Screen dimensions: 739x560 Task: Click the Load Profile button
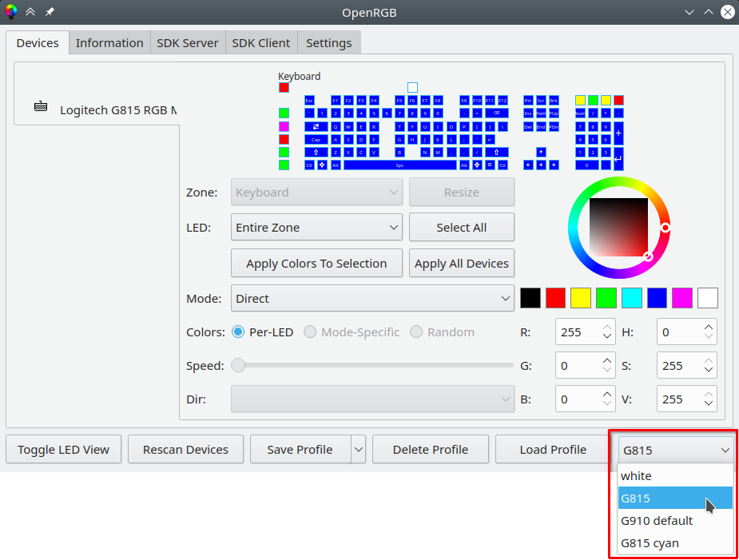pyautogui.click(x=553, y=449)
